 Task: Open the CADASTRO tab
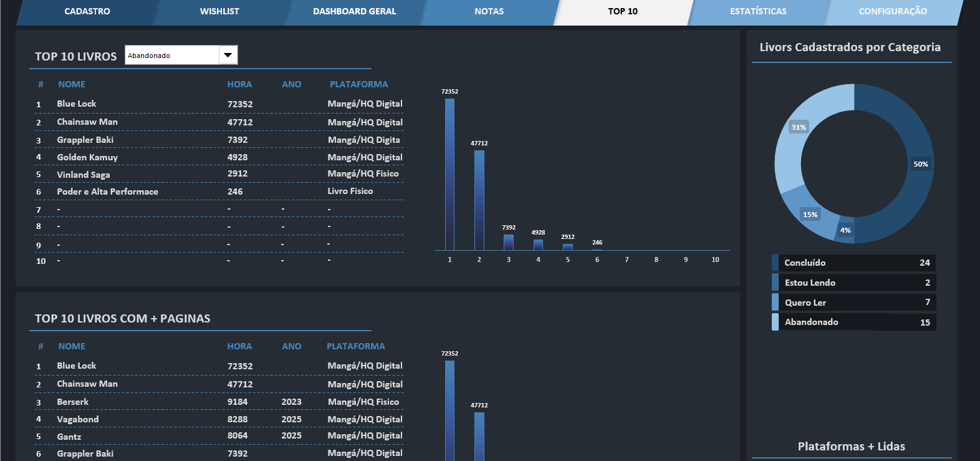tap(87, 11)
